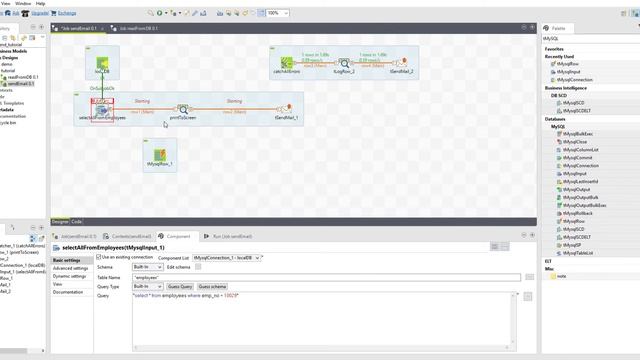Click the Guess schema button
The height and width of the screenshot is (360, 640).
coord(212,287)
